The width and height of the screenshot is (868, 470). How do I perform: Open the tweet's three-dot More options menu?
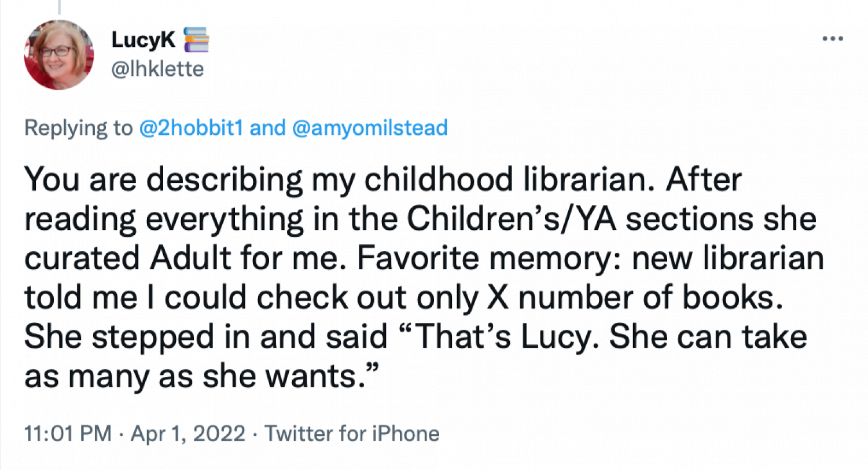833,39
